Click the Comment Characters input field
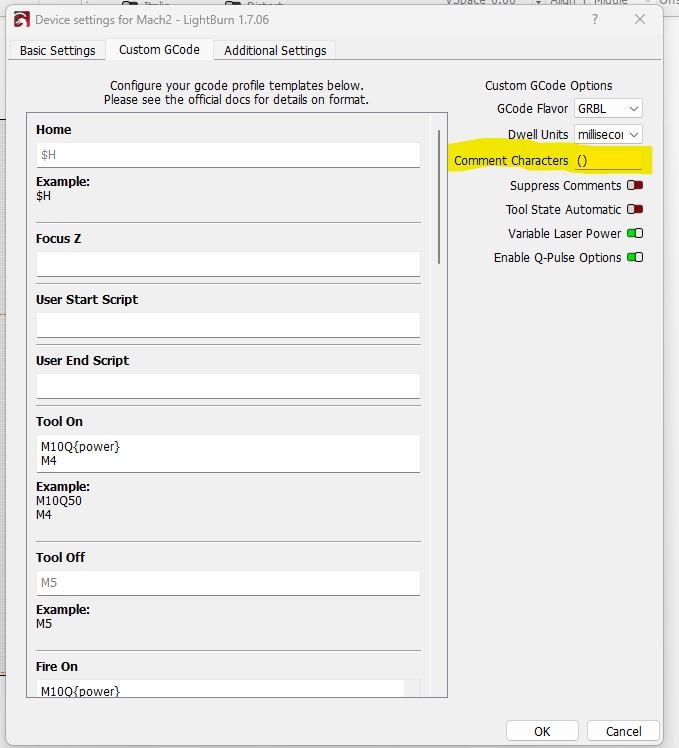 point(608,161)
